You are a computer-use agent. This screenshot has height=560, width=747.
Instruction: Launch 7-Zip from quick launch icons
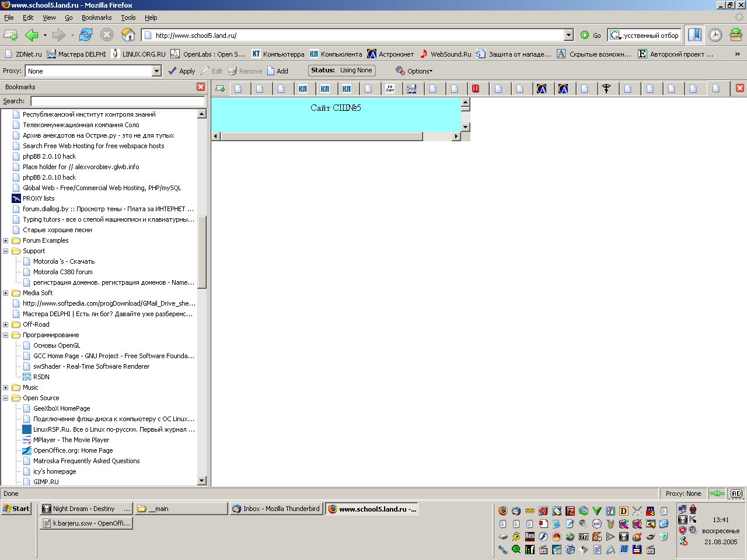pos(584,537)
